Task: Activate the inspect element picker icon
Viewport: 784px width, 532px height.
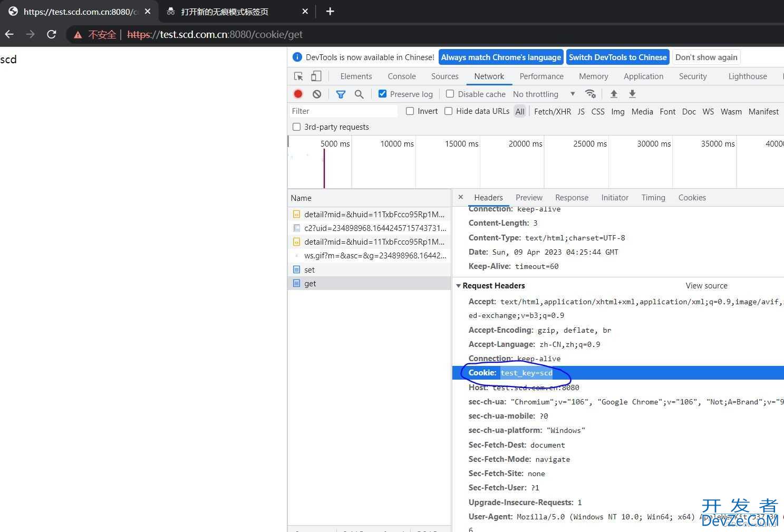Action: click(298, 76)
